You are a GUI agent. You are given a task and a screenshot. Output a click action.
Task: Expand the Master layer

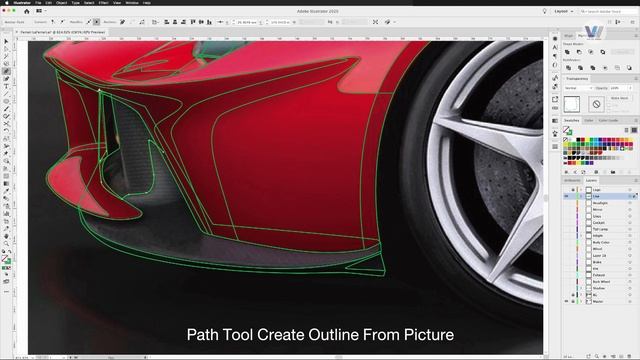(582, 302)
